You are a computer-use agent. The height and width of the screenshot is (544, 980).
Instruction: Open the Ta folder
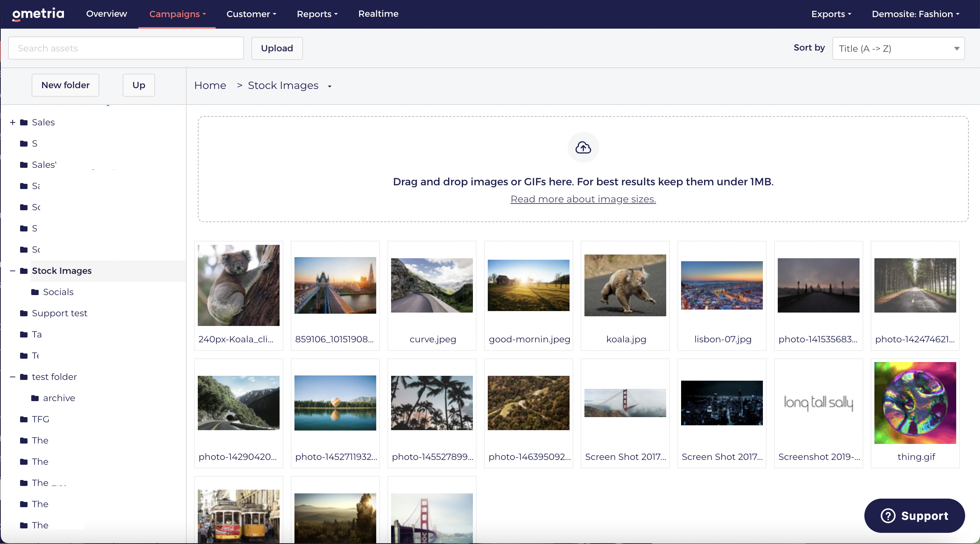point(36,335)
